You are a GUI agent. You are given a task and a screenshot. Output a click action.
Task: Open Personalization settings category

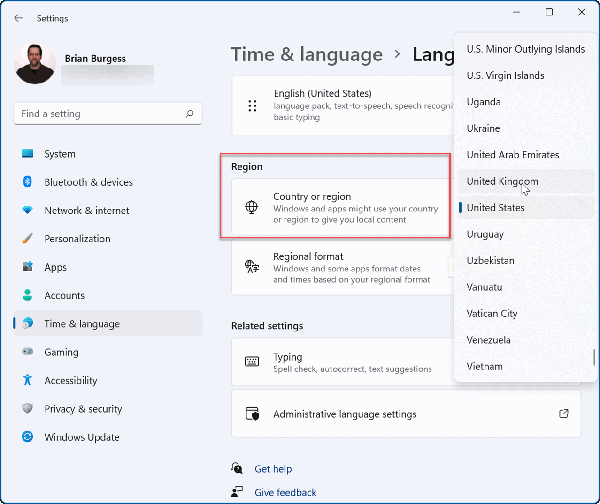click(108, 239)
